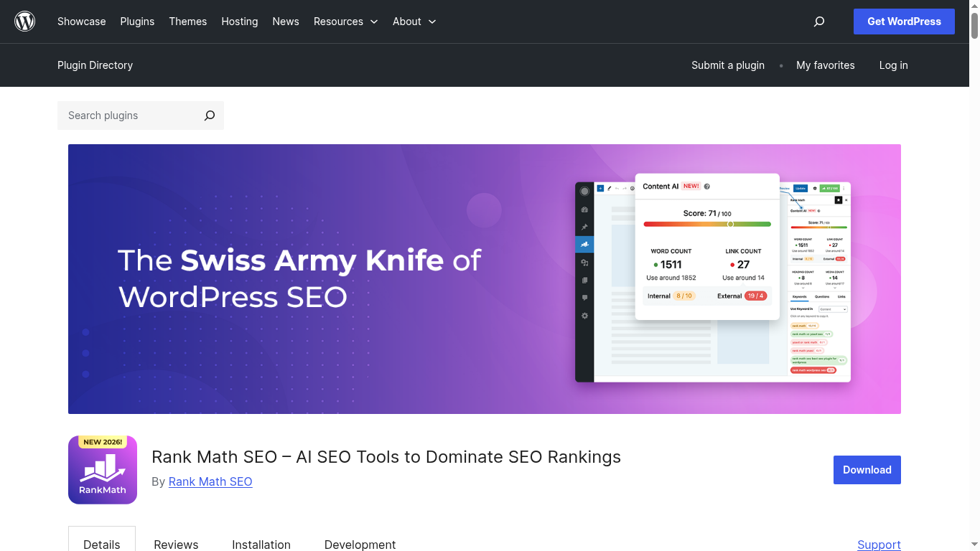Screen dimensions: 980x551
Task: Open Themes in the top menu
Action: (188, 22)
